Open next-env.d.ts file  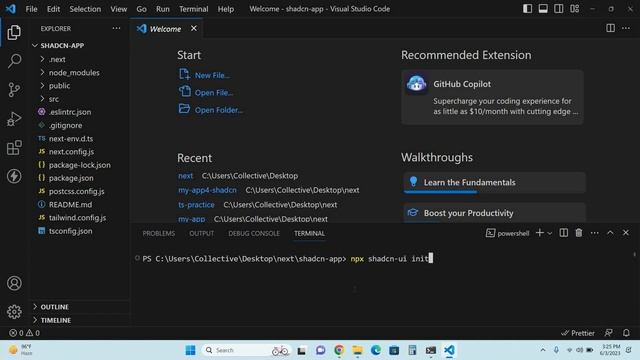click(80, 138)
